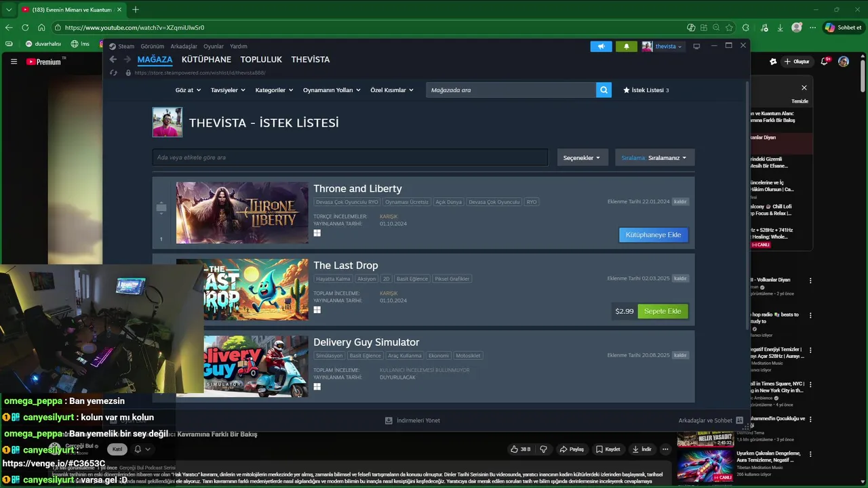This screenshot has height=488, width=868.
Task: Click the Windows platform icon under Delivery Guy Simulator
Action: click(317, 386)
